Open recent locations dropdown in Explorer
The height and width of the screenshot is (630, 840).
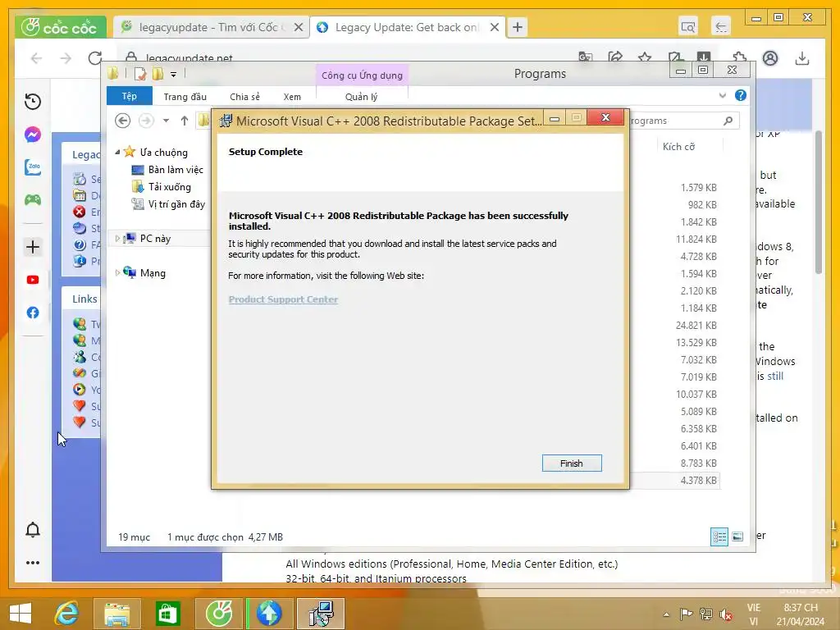(x=166, y=121)
